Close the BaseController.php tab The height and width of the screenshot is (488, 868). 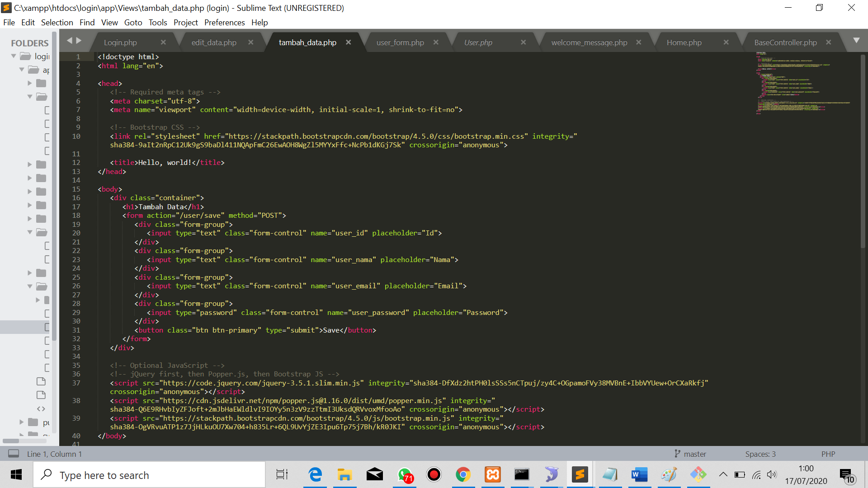[x=828, y=42]
